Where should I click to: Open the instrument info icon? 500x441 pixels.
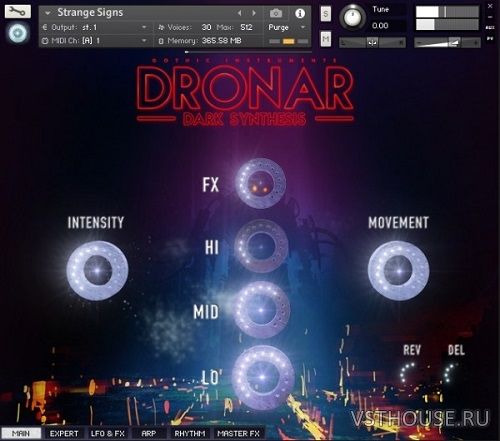[300, 13]
